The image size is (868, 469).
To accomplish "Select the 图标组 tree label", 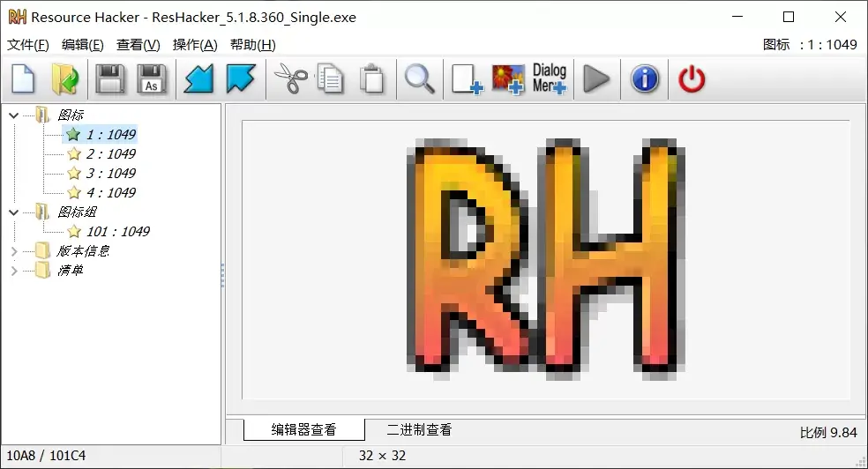I will 77,212.
